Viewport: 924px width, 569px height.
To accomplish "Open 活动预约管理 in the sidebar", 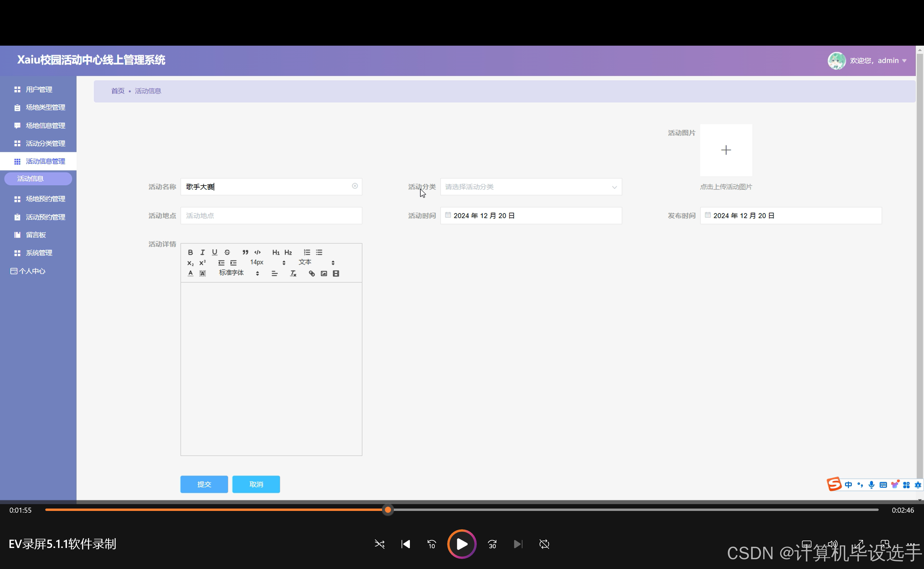I will [x=38, y=217].
